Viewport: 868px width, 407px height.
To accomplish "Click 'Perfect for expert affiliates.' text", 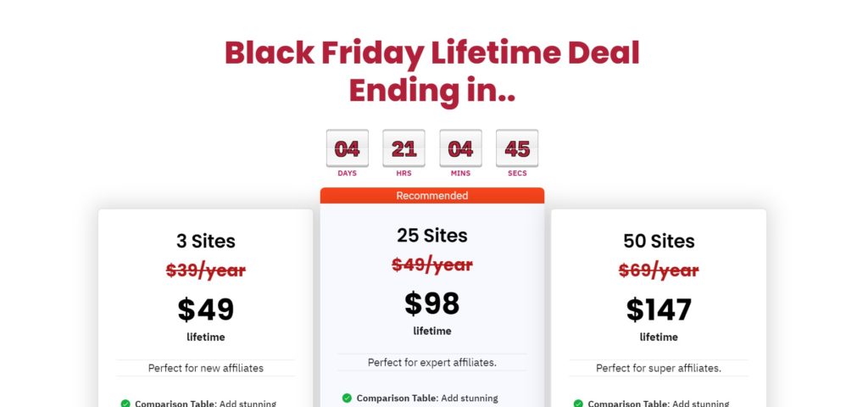I will 432,362.
